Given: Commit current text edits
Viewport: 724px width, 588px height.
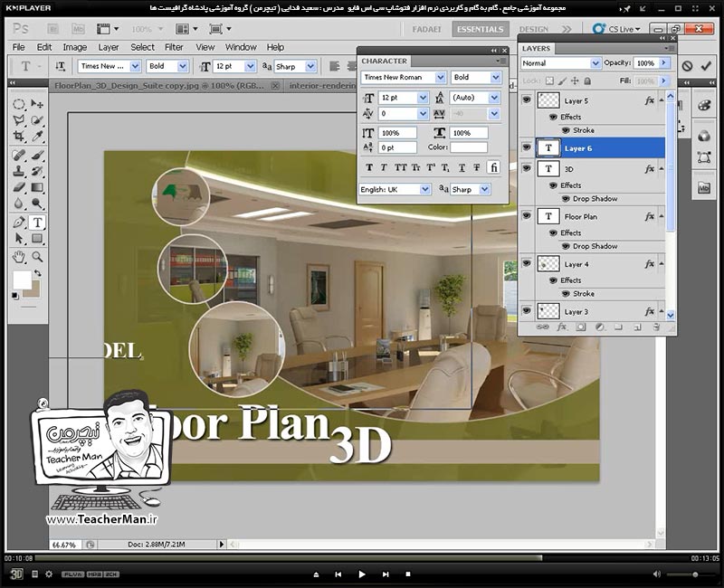Looking at the screenshot, I should (706, 66).
